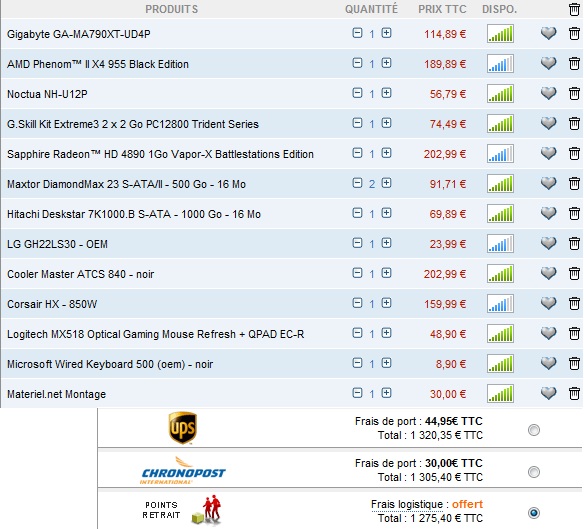Remove Noctua NH-U12P using its trash icon

tap(574, 94)
